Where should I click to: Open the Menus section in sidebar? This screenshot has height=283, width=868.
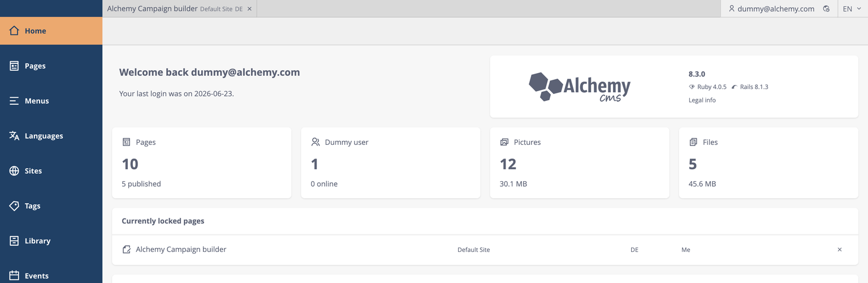click(51, 101)
